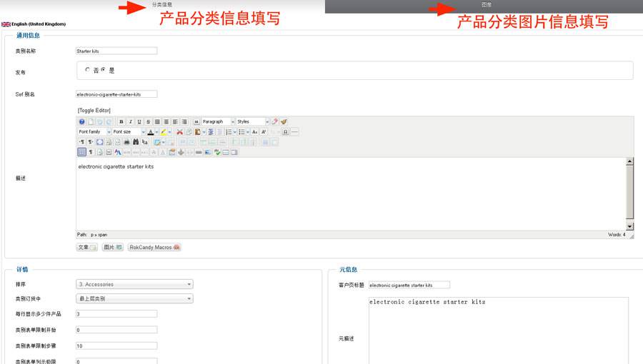This screenshot has height=364, width=643.
Task: Click the 文章 button below editor
Action: coord(86,247)
